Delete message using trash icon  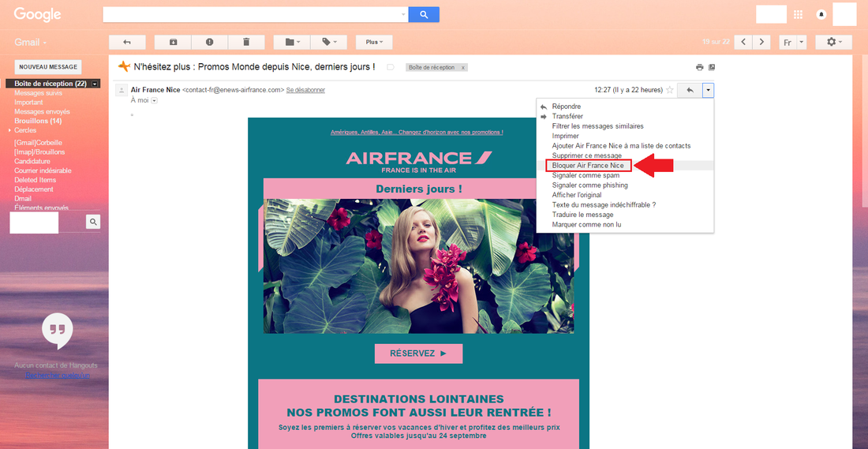click(x=246, y=42)
